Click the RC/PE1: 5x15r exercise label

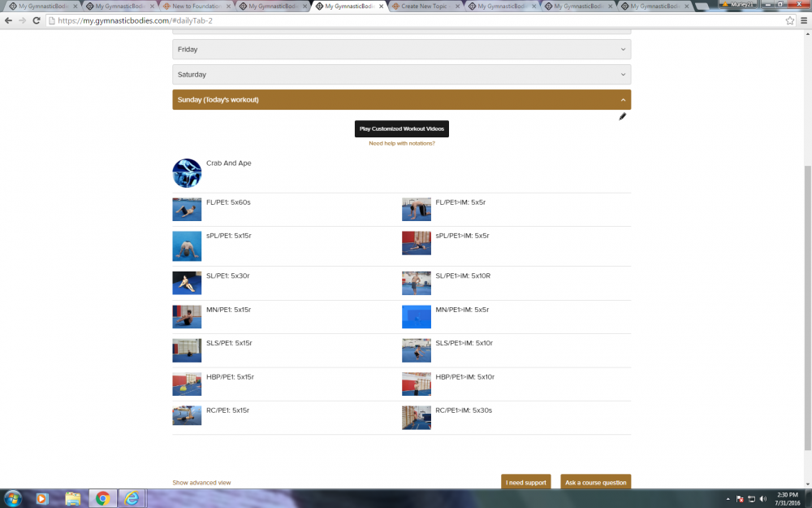coord(228,410)
